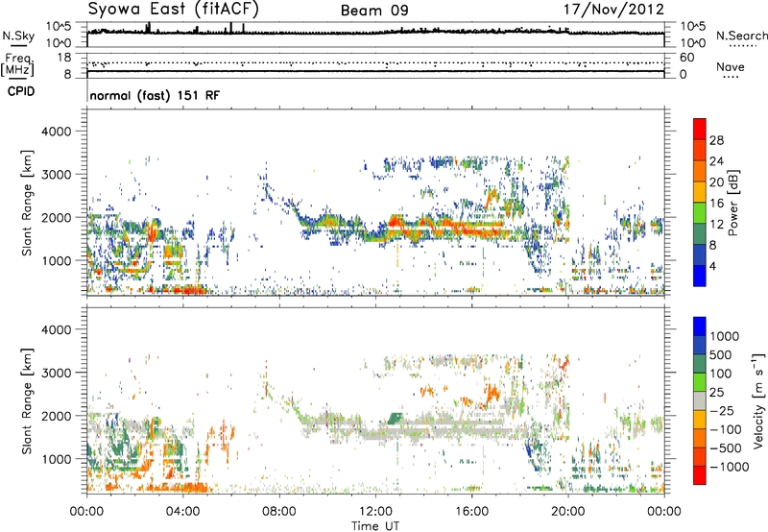Click the velocity colorbar value -1000
The image size is (768, 532).
pos(730,467)
